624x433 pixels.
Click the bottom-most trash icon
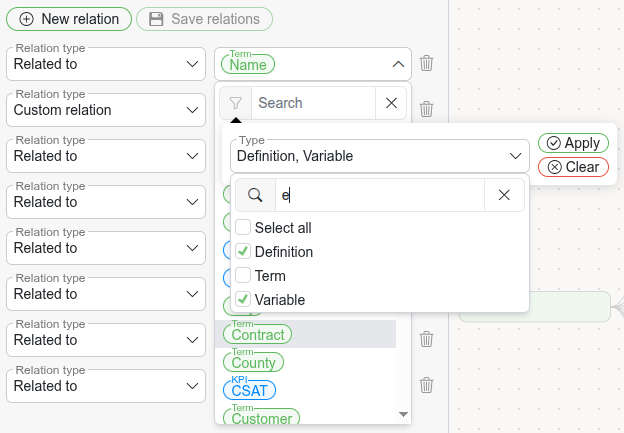coord(427,385)
